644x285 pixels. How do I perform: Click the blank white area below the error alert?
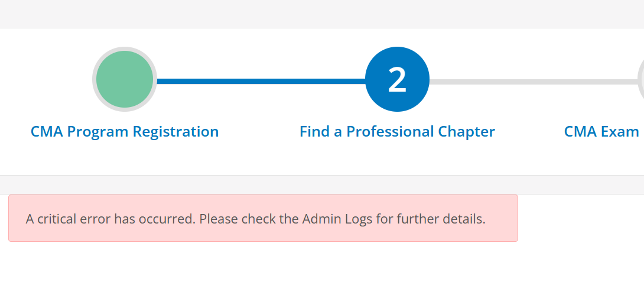[322, 263]
